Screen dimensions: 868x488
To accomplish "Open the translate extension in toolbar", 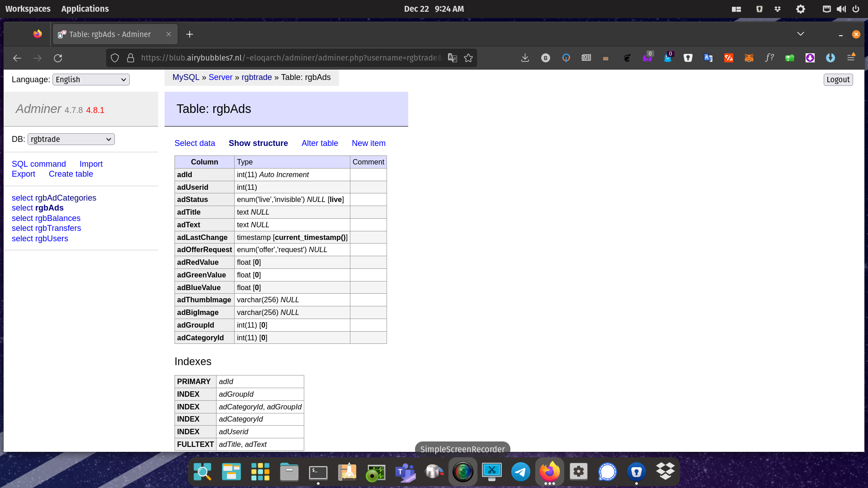I will [x=708, y=58].
